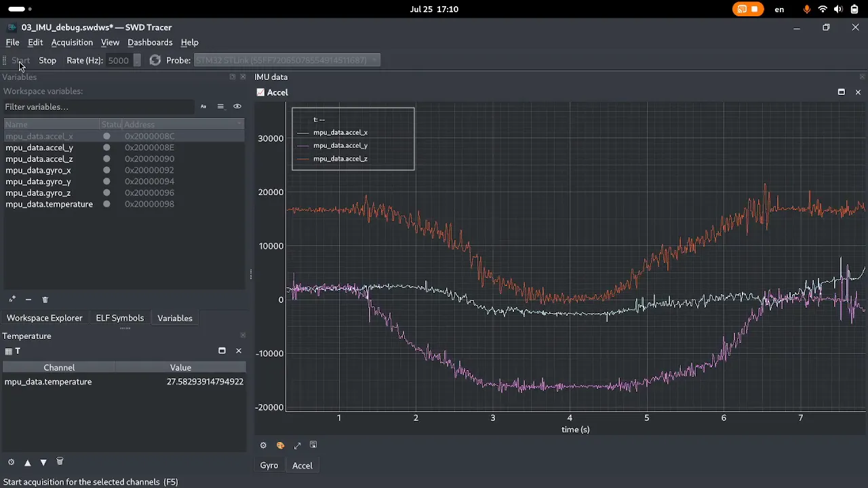
Task: Open the Edit menu
Action: (x=35, y=42)
